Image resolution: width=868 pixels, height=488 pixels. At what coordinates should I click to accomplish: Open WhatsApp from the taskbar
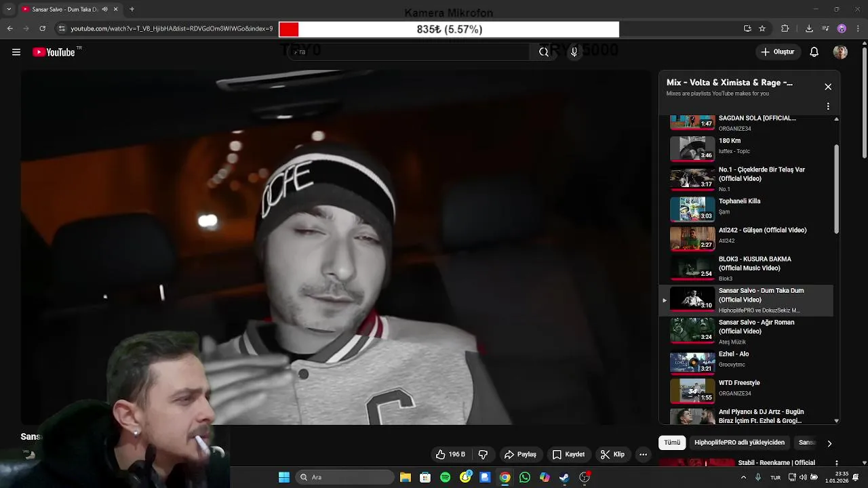(x=525, y=477)
